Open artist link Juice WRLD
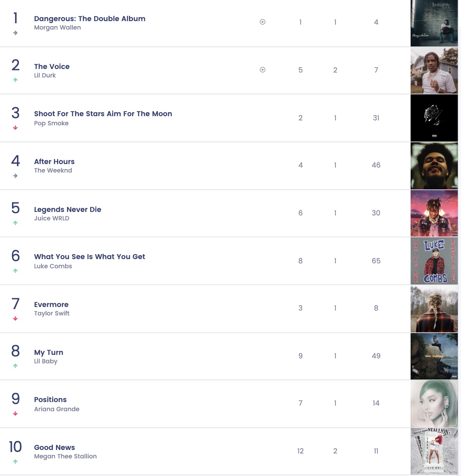Viewport: 461px width, 476px height. pyautogui.click(x=51, y=218)
